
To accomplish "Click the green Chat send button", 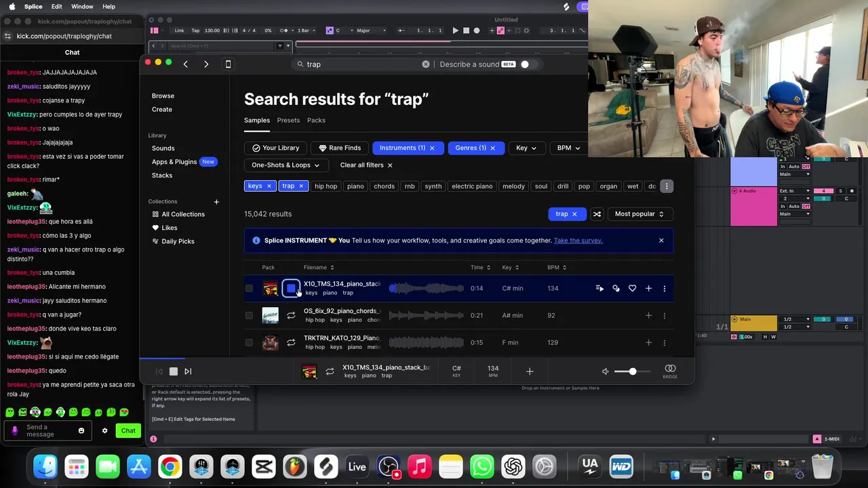I will tap(128, 430).
